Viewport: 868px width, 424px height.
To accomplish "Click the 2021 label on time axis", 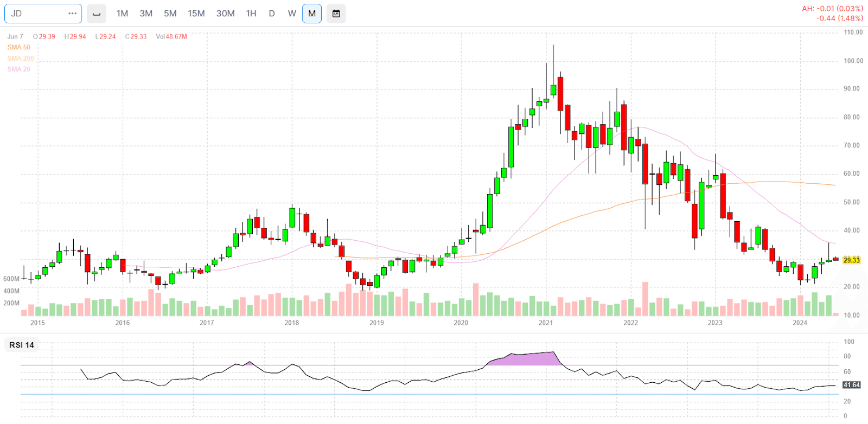I will (546, 323).
